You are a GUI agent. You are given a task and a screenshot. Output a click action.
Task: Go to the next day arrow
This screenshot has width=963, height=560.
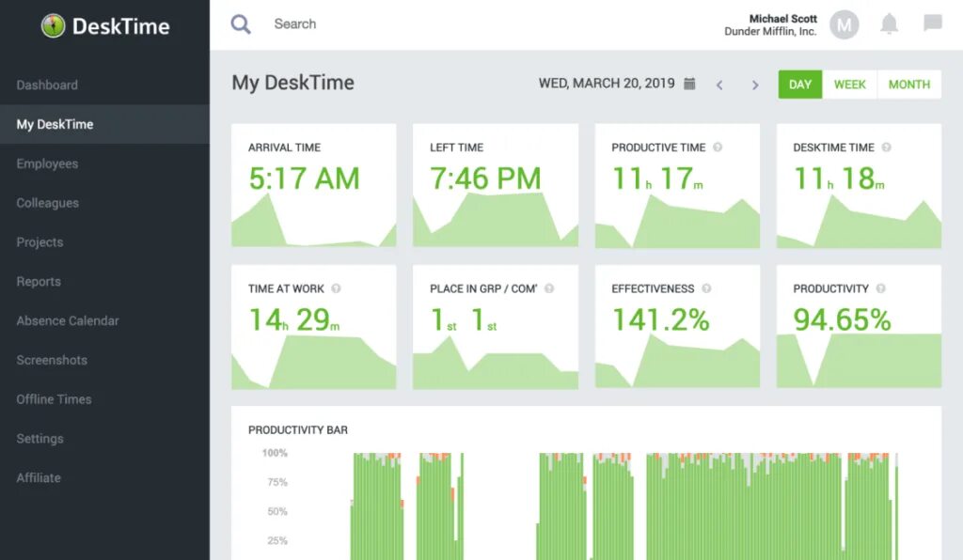[755, 85]
